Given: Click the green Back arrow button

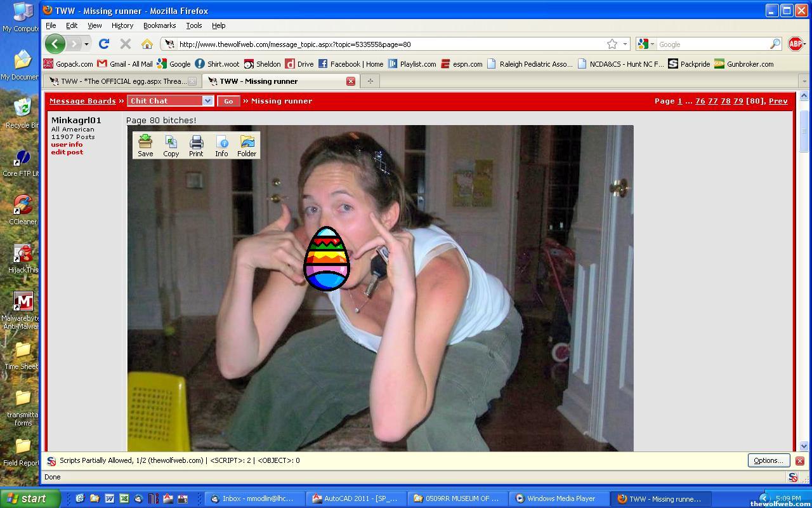Looking at the screenshot, I should coord(55,44).
